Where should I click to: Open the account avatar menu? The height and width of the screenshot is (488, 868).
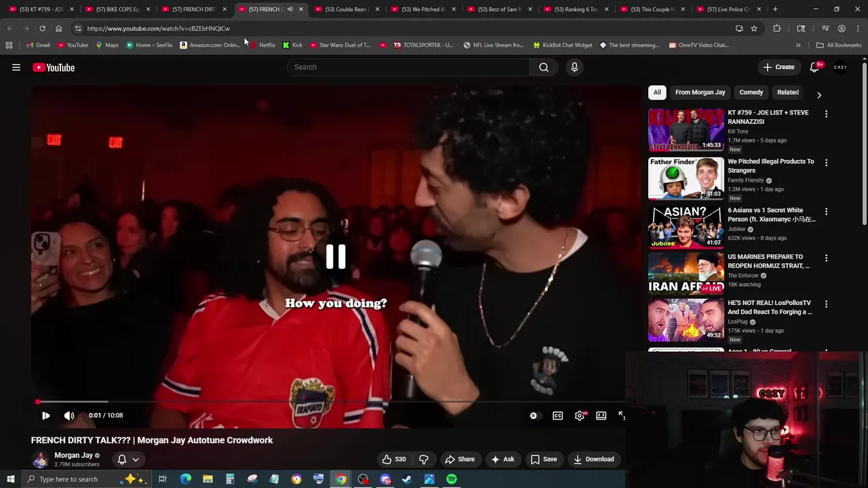[x=841, y=67]
